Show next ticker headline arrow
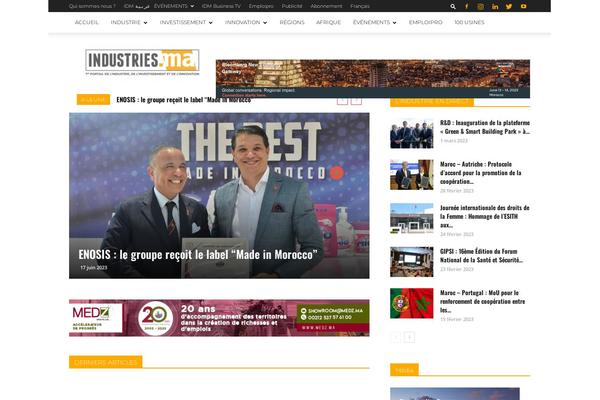Image resolution: width=600 pixels, height=400 pixels. (356, 100)
